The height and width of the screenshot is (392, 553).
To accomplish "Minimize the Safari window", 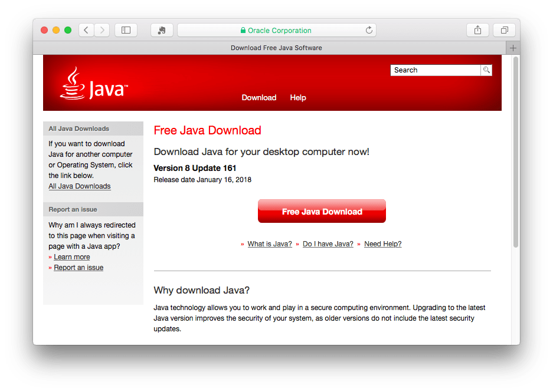I will click(x=56, y=30).
